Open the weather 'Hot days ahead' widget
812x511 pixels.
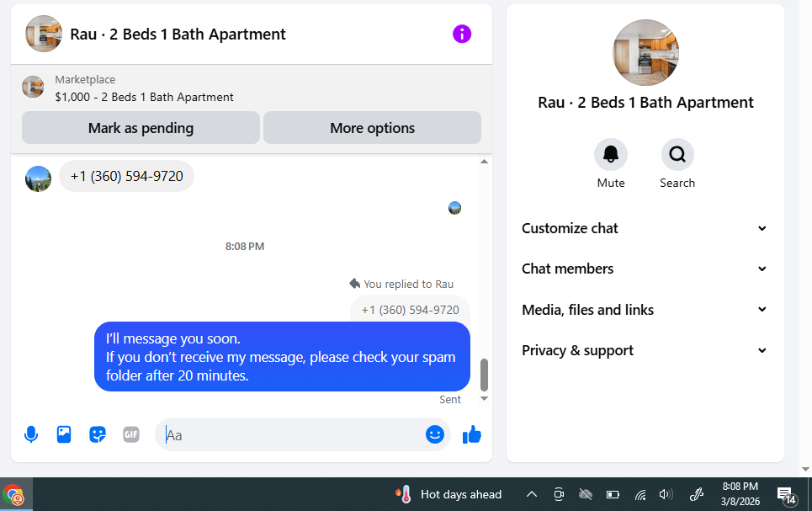(448, 494)
